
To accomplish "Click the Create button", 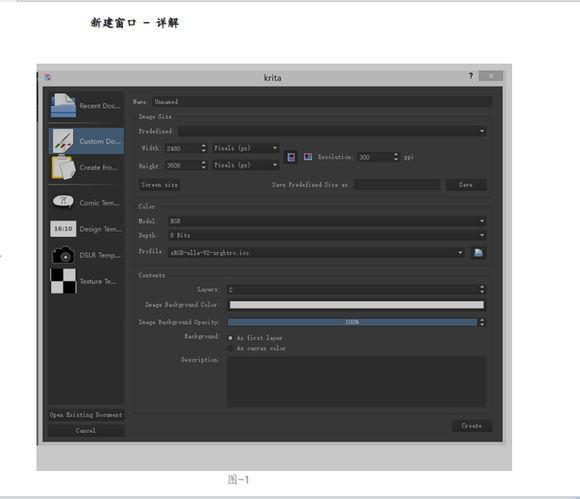I will coord(472,426).
